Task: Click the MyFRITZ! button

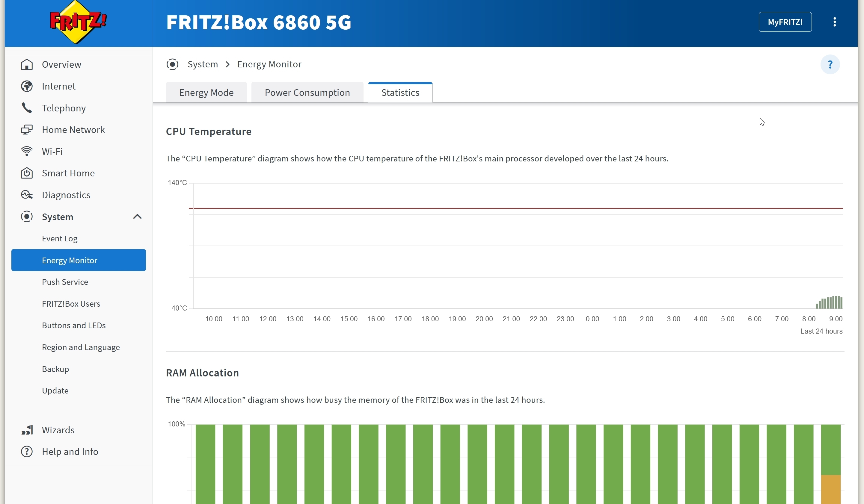Action: pyautogui.click(x=785, y=22)
